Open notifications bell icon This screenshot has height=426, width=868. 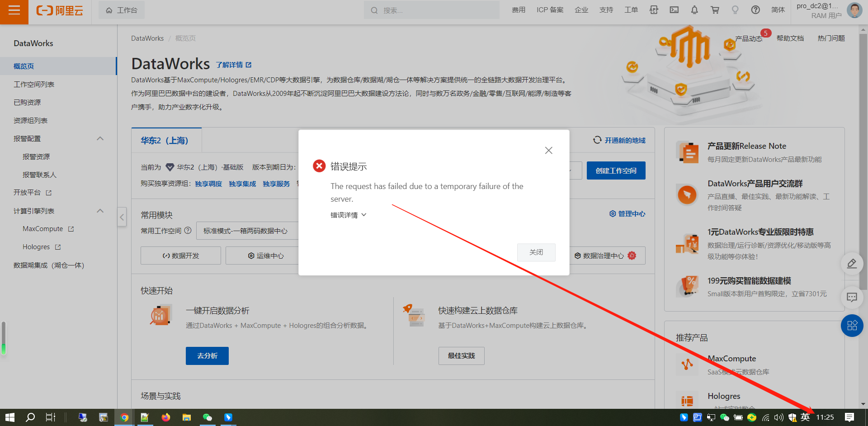click(694, 10)
